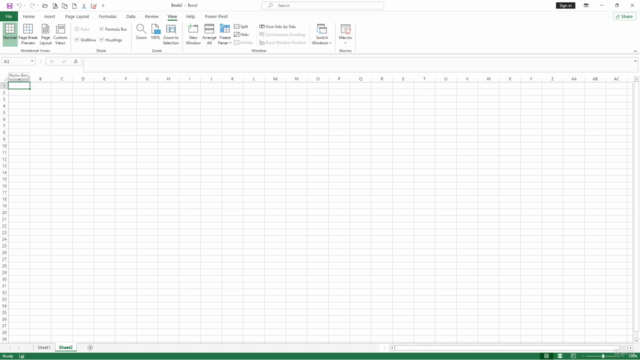This screenshot has height=360, width=640.
Task: Expand the formula bar chevron
Action: (635, 61)
